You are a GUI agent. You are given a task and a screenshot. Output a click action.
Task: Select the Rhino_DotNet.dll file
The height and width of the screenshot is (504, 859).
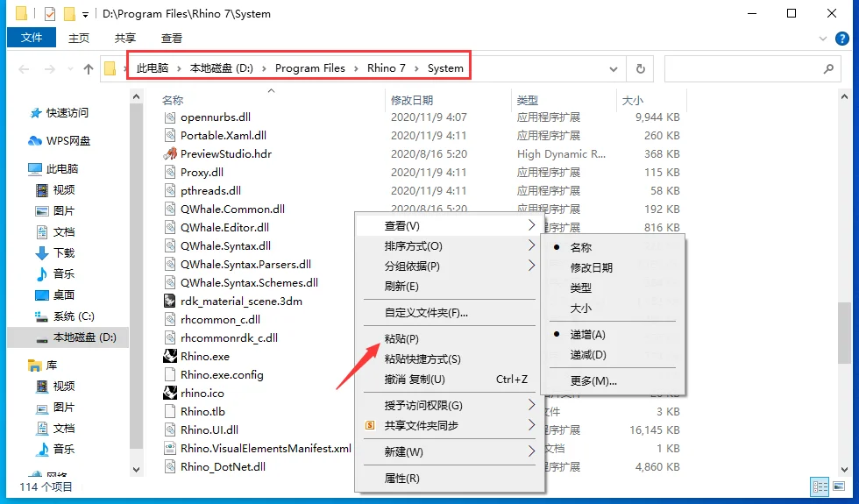223,466
